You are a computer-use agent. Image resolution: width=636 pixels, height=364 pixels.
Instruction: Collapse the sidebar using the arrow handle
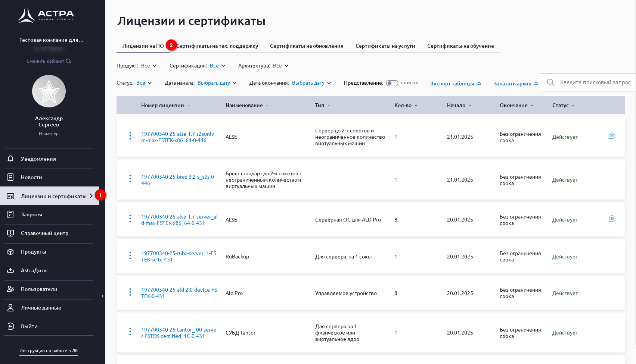coord(103,296)
